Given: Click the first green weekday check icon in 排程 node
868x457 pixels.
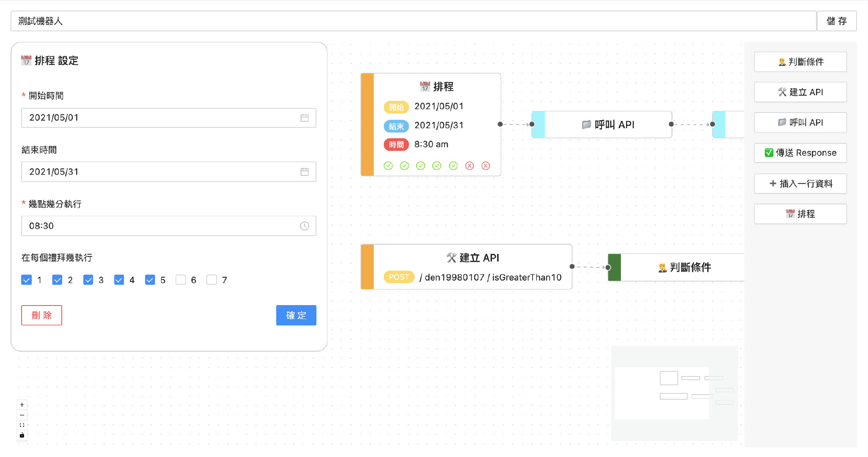Looking at the screenshot, I should (x=388, y=166).
